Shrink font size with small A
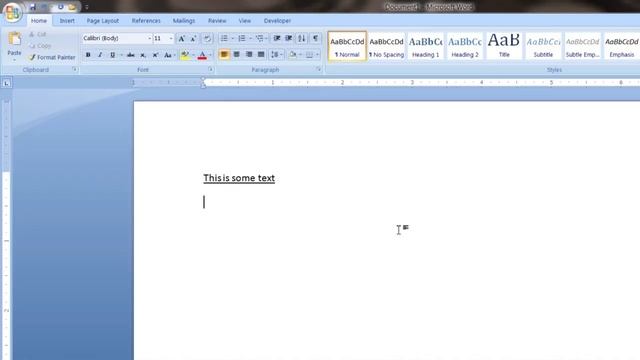Screen dimensions: 640x360 pyautogui.click(x=193, y=38)
